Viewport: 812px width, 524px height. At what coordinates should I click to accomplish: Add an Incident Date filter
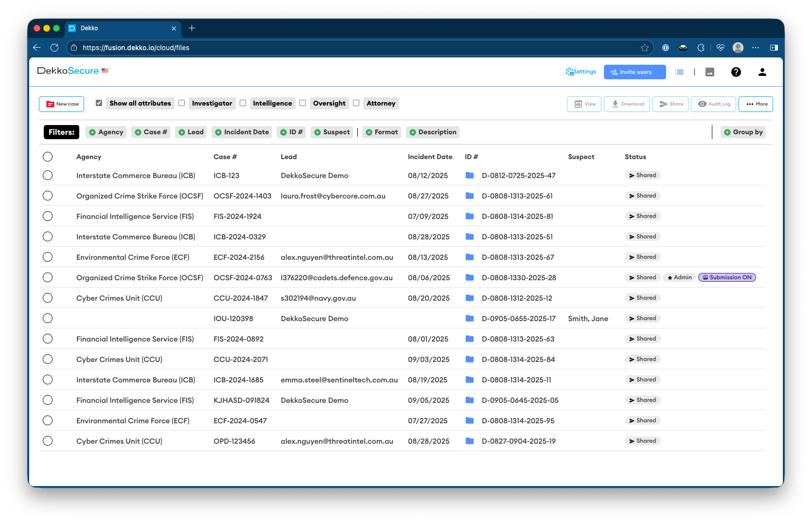(241, 132)
